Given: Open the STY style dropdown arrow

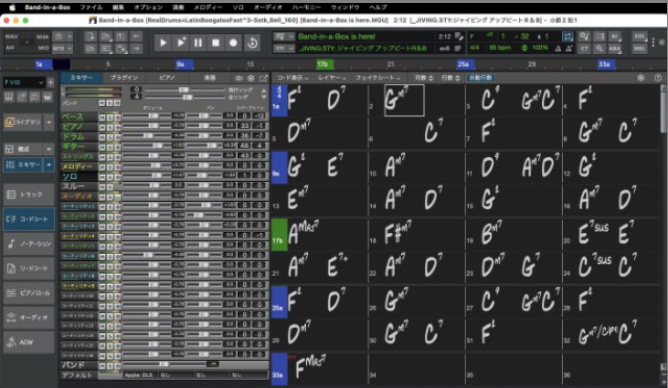Looking at the screenshot, I should point(291,48).
